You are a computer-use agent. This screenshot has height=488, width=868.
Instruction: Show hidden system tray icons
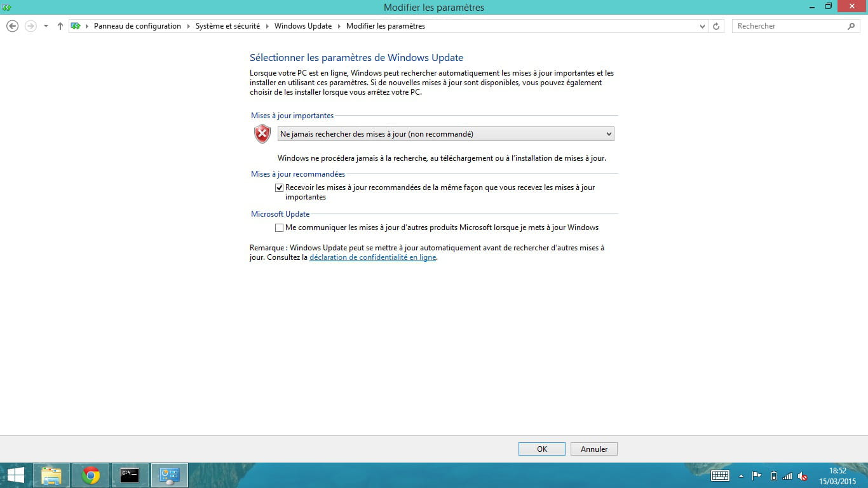point(740,476)
